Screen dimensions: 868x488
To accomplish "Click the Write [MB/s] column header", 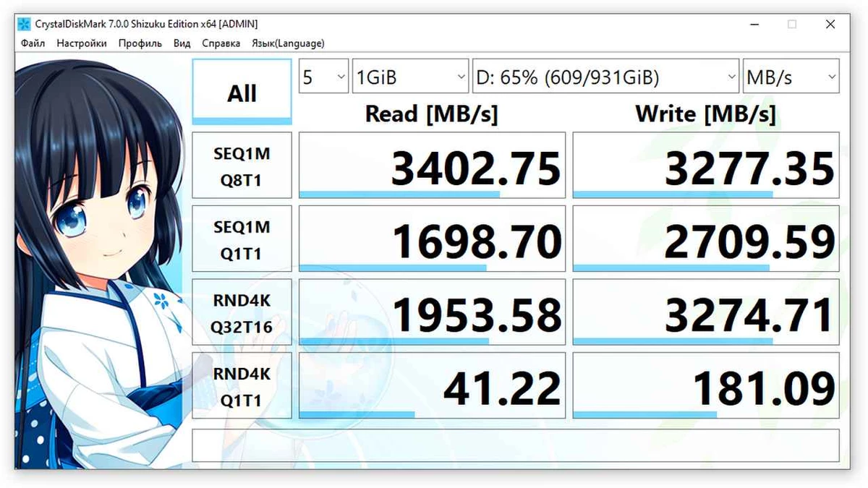I will tap(706, 114).
